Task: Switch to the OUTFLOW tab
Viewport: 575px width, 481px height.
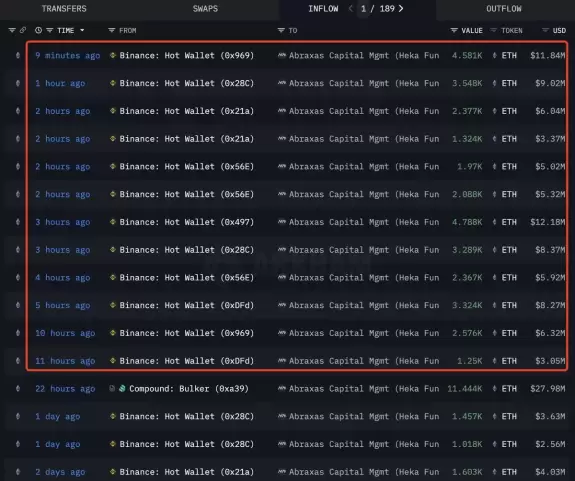Action: (x=503, y=9)
